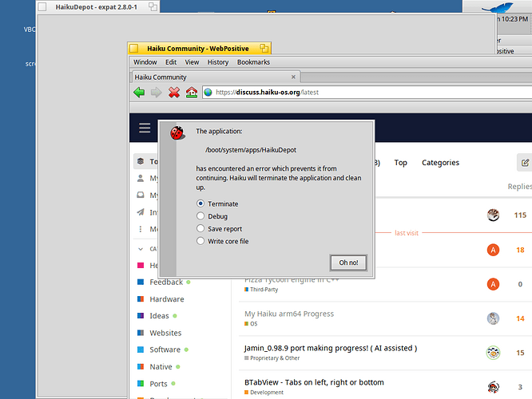Open My Haiku arm64 Progress topic

[289, 314]
